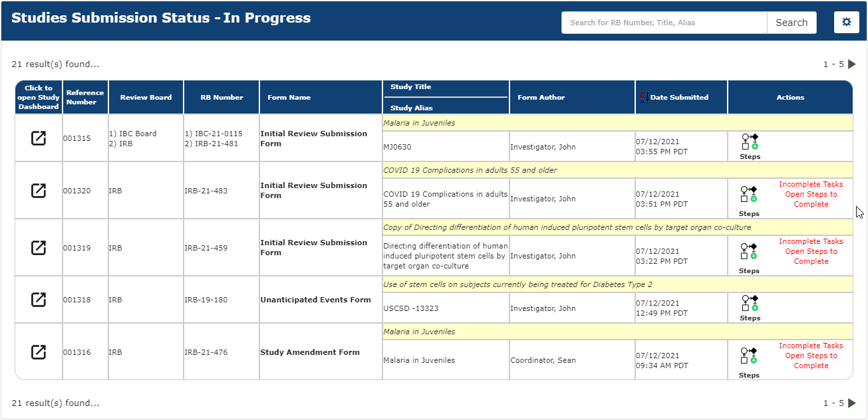Click RB number IRB-21-483
868x420 pixels.
coord(206,191)
